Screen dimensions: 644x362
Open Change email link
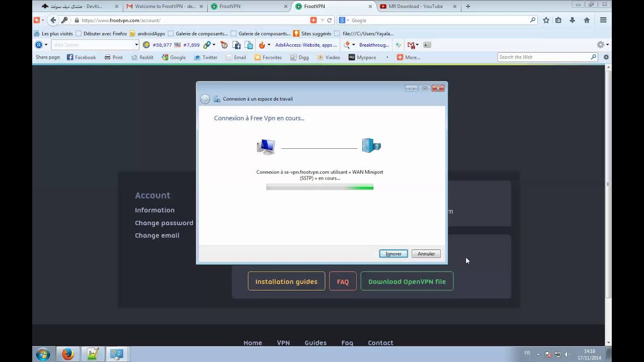click(157, 235)
